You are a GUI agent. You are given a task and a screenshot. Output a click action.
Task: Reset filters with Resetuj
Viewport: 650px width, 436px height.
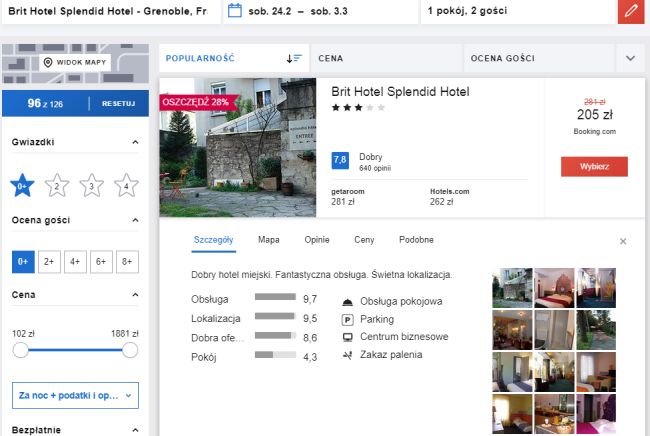coord(117,103)
